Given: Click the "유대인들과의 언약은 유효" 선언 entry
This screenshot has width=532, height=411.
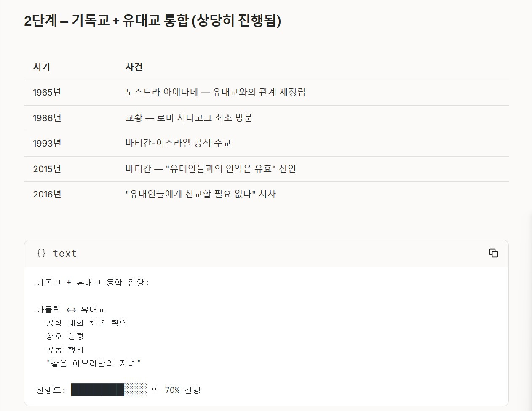Looking at the screenshot, I should coord(211,169).
